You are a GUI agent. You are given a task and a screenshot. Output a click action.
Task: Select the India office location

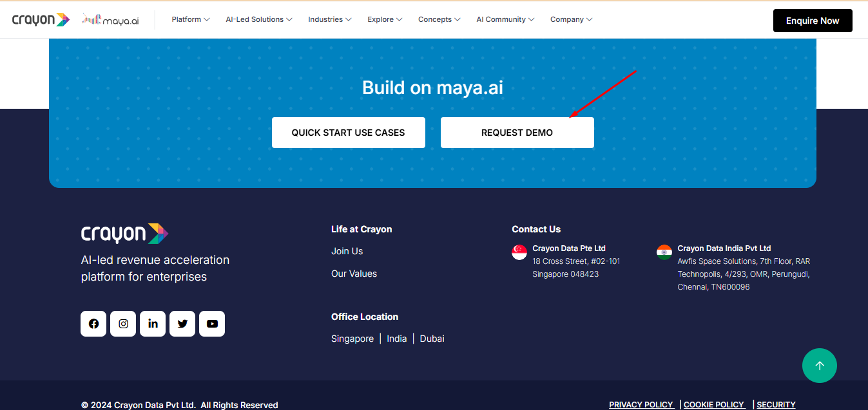[x=397, y=339]
